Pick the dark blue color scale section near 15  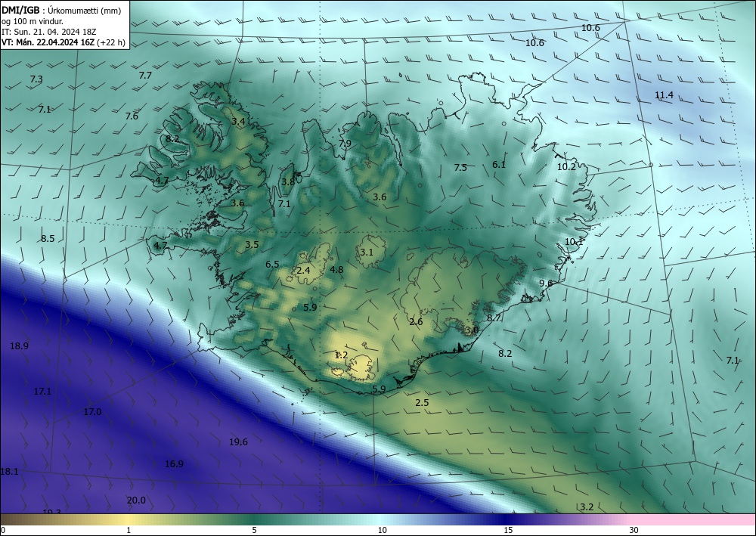coord(508,519)
